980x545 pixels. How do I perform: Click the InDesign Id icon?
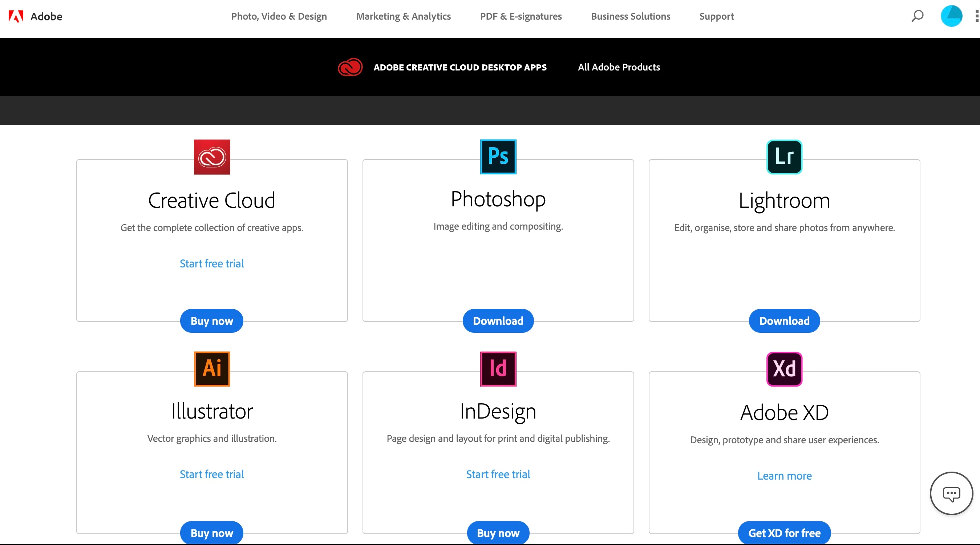click(x=498, y=368)
